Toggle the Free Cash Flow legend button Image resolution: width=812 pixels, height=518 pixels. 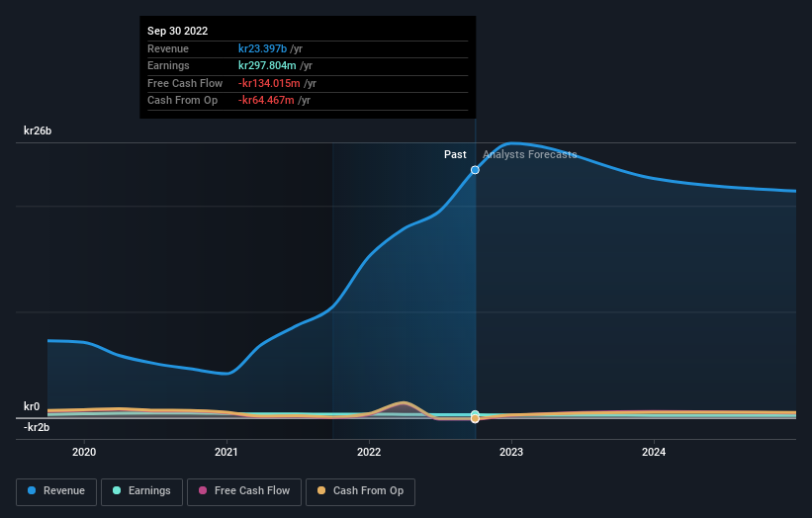click(x=244, y=491)
